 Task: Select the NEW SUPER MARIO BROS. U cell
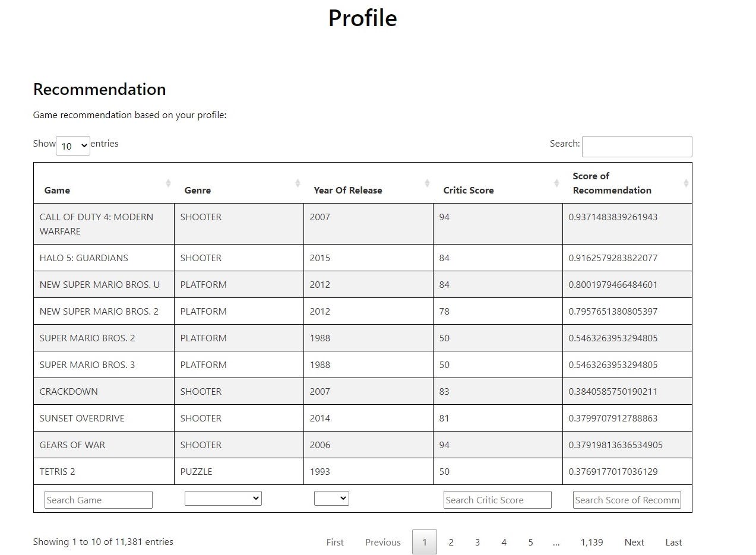tap(104, 284)
